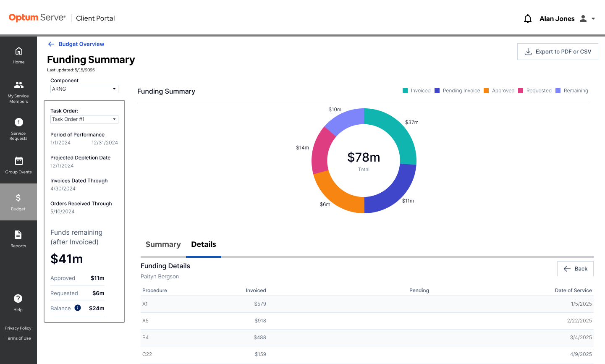Select the Budget dollar icon
Image resolution: width=605 pixels, height=364 pixels.
pyautogui.click(x=18, y=198)
